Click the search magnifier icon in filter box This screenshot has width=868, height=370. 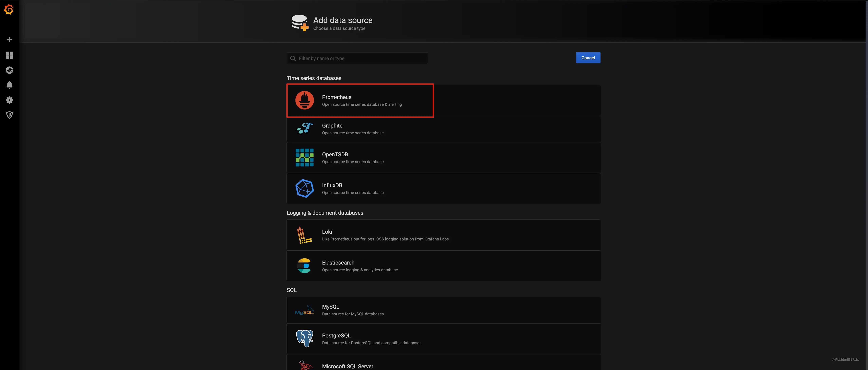tap(293, 58)
